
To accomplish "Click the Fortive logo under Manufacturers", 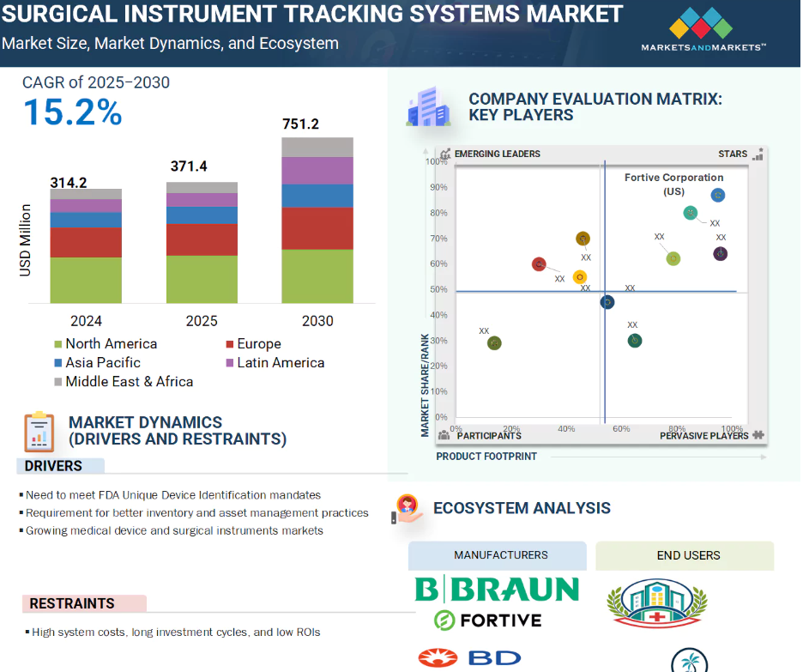I will pyautogui.click(x=487, y=621).
